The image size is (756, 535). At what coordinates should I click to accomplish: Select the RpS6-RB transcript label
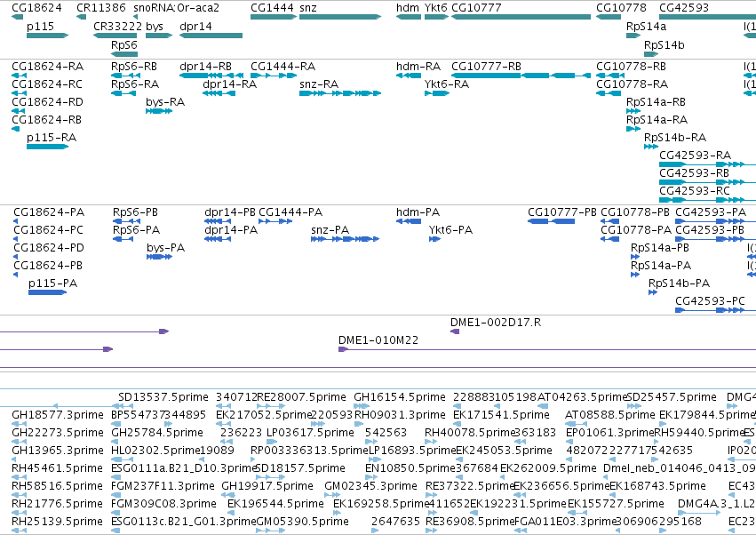click(x=133, y=66)
